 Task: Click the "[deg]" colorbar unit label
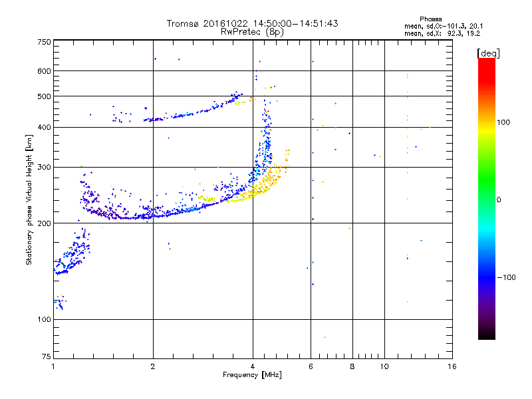(x=488, y=53)
